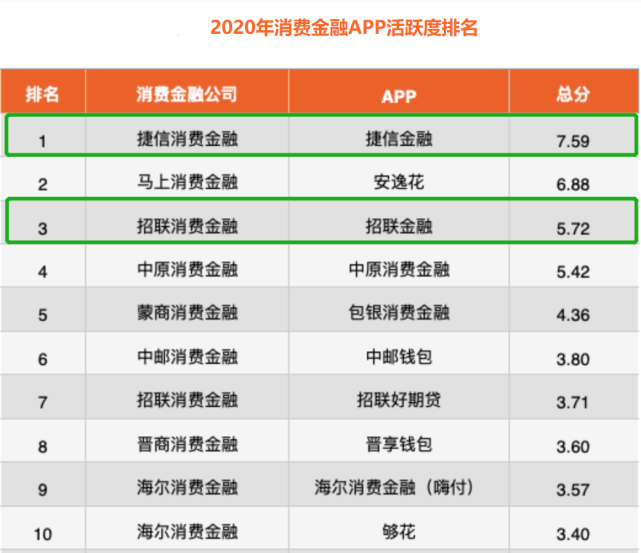Select score cell 7.59
The width and height of the screenshot is (641, 553).
click(x=573, y=141)
